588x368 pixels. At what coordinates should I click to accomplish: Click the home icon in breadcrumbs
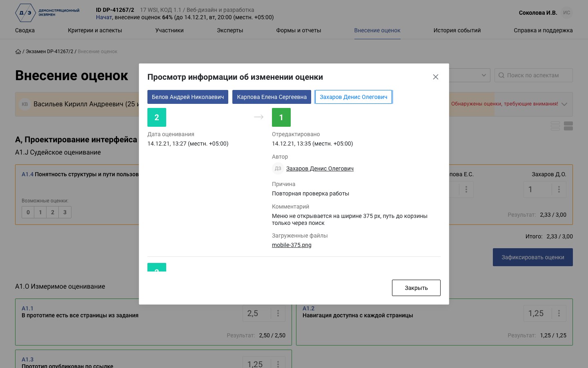click(x=18, y=52)
